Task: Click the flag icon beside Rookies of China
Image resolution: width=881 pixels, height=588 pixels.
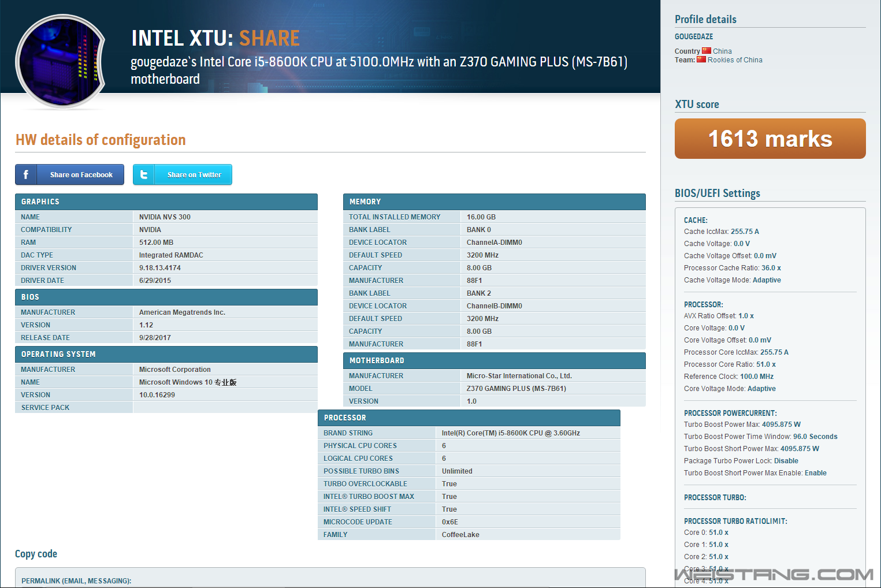Action: tap(701, 59)
